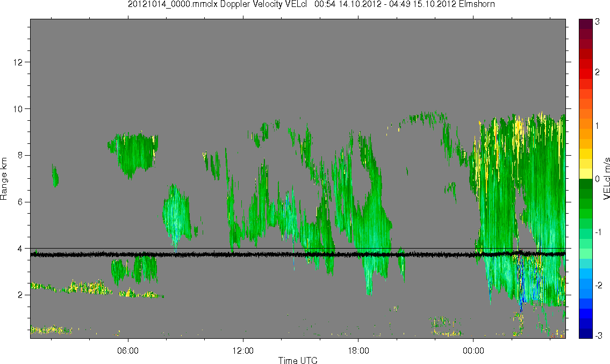Click the range tick label 10
The image size is (610, 364).
(18, 109)
